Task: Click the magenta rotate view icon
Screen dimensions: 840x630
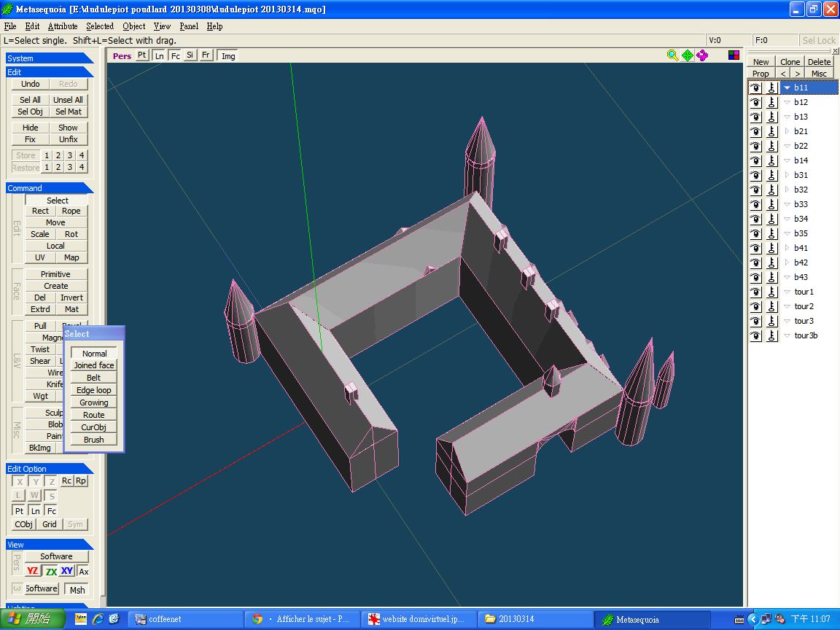Action: (702, 55)
